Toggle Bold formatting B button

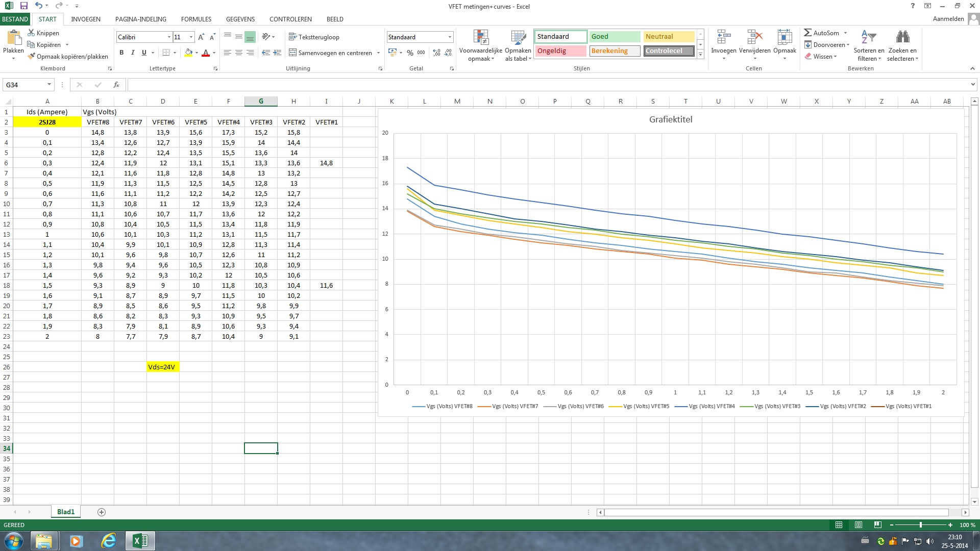(x=121, y=53)
